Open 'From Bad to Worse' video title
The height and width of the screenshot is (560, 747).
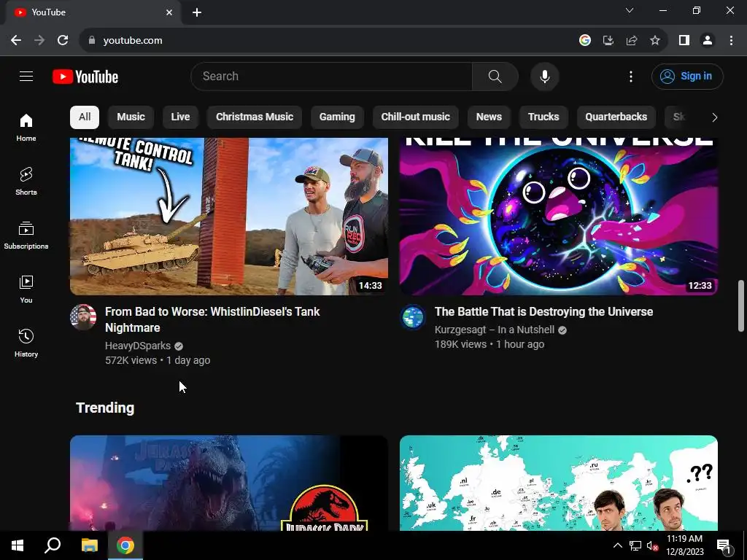click(x=212, y=319)
